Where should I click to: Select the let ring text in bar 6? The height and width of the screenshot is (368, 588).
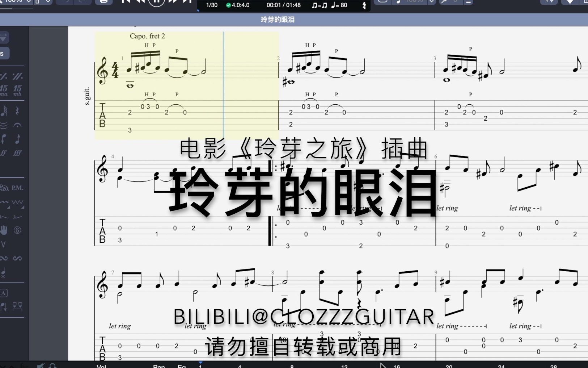[x=447, y=208]
